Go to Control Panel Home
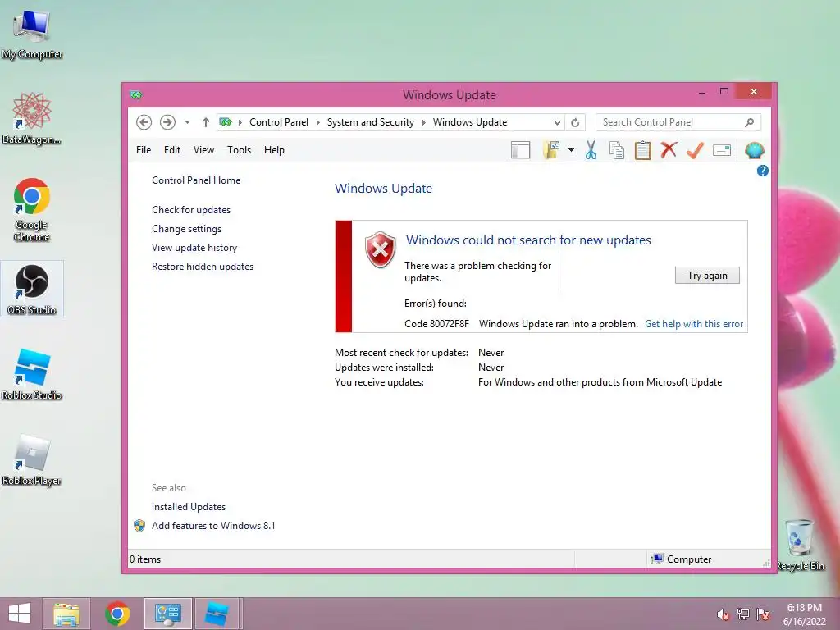The width and height of the screenshot is (840, 630). [196, 180]
